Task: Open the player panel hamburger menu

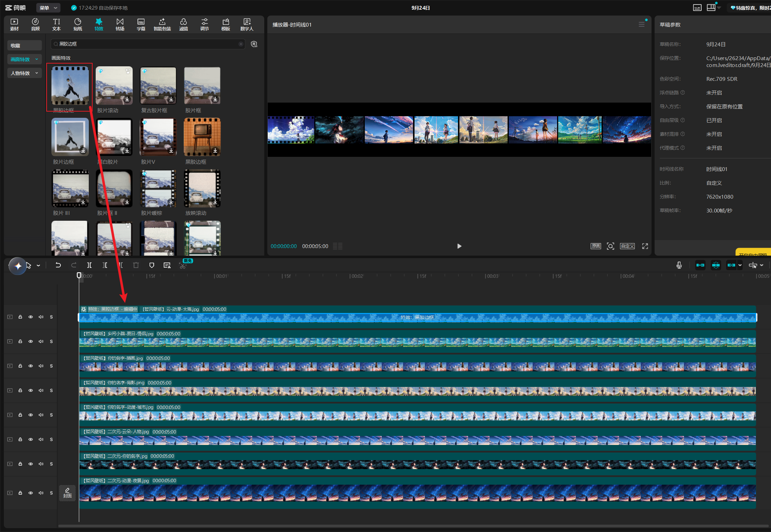Action: click(x=641, y=25)
